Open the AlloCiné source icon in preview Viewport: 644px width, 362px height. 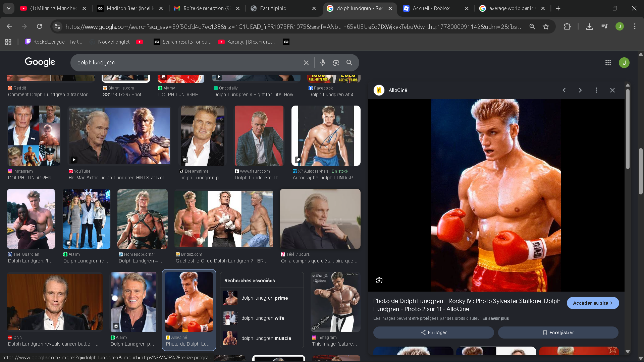[x=379, y=90]
